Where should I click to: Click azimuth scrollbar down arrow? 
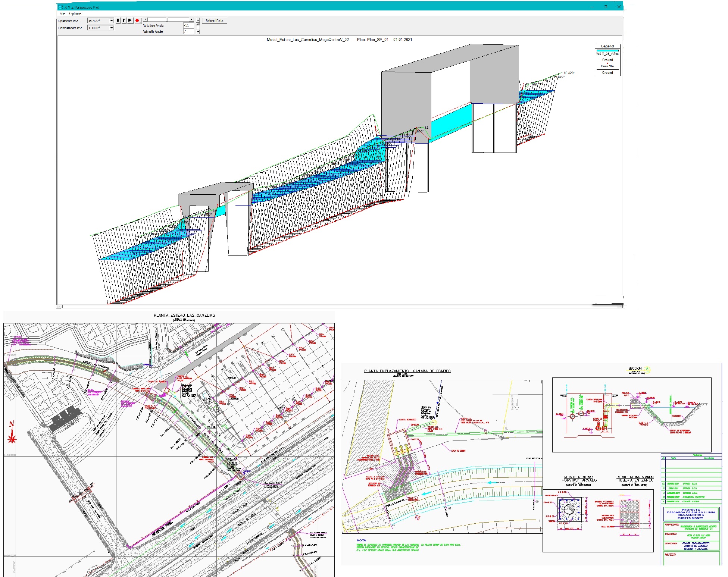pyautogui.click(x=198, y=32)
